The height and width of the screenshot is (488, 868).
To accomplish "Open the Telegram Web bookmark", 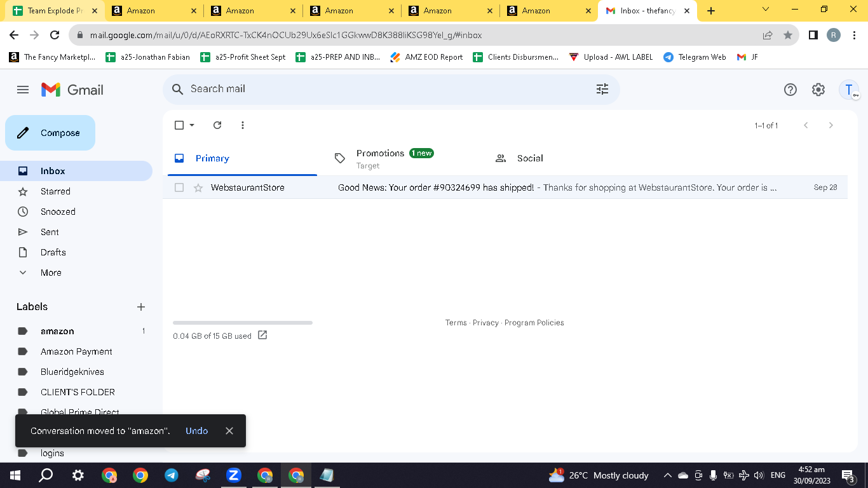I will point(695,57).
